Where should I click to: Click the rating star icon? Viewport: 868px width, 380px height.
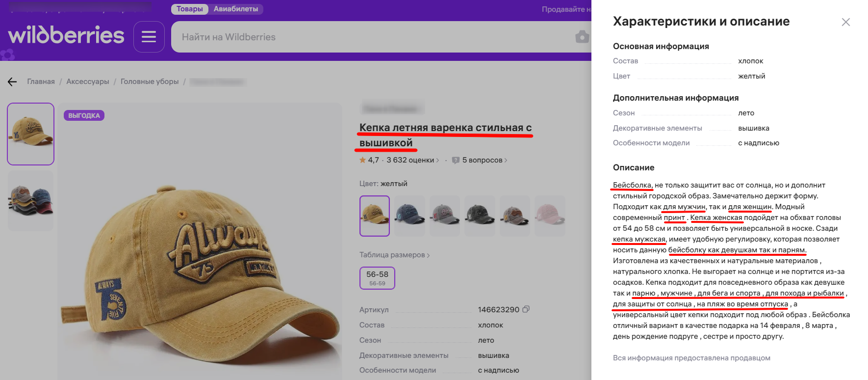[x=363, y=160]
